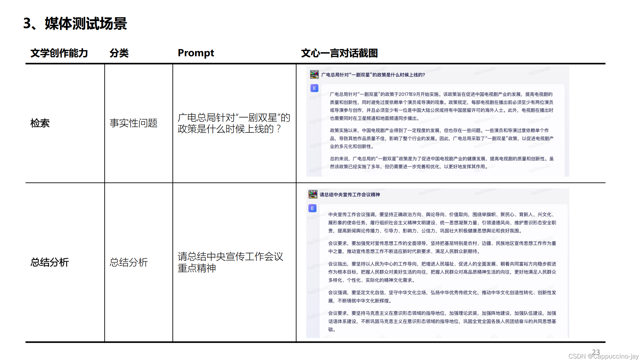Click paragraph starting 会议要求，要坚持马克思主义
Screen dimensions: 644x363
click(442, 321)
